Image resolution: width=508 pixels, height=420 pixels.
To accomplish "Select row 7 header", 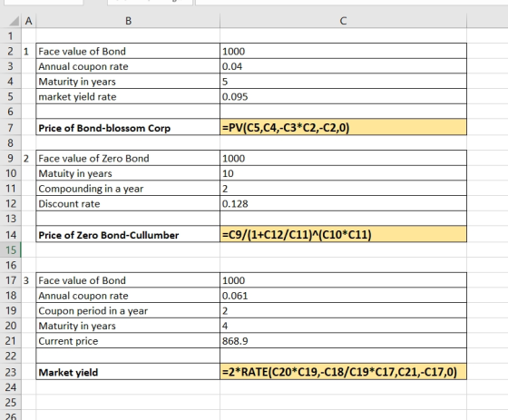I will (10, 127).
